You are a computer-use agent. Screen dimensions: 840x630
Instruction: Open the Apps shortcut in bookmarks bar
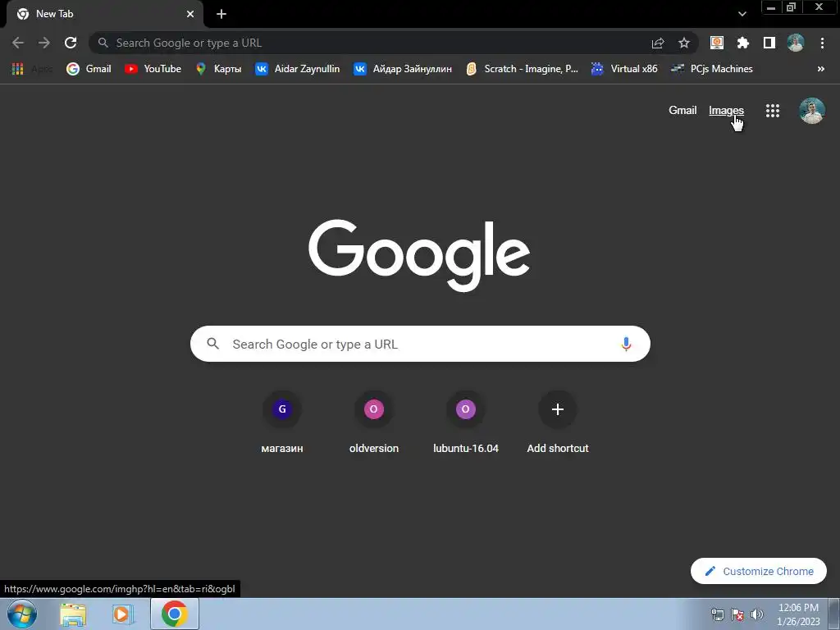tap(32, 69)
